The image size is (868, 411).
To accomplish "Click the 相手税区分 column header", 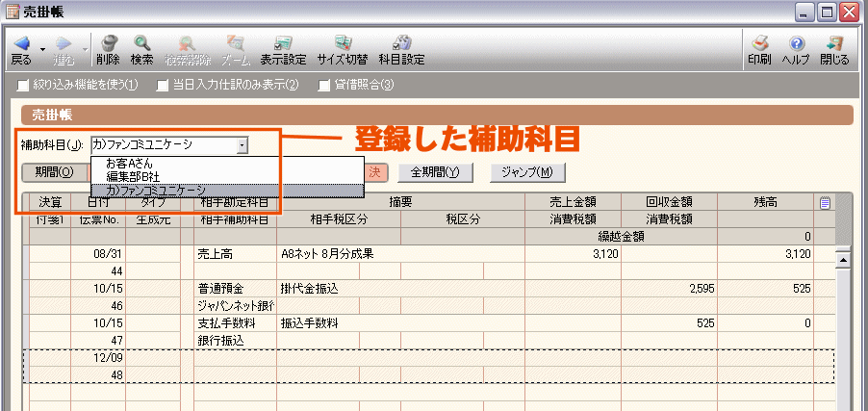I will tap(339, 219).
